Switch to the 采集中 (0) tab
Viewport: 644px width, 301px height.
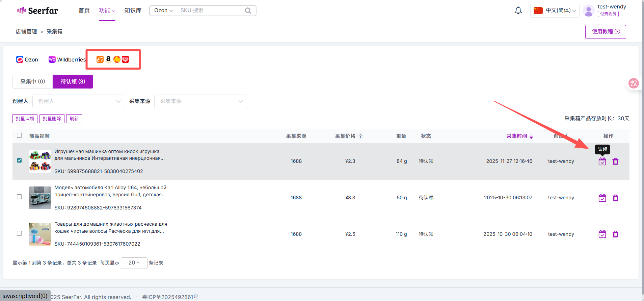pos(33,81)
